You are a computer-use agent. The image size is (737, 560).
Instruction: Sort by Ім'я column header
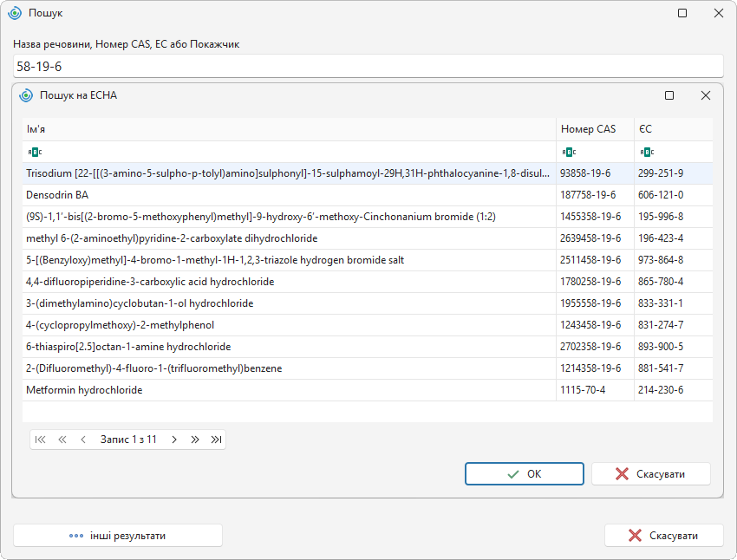pos(289,129)
